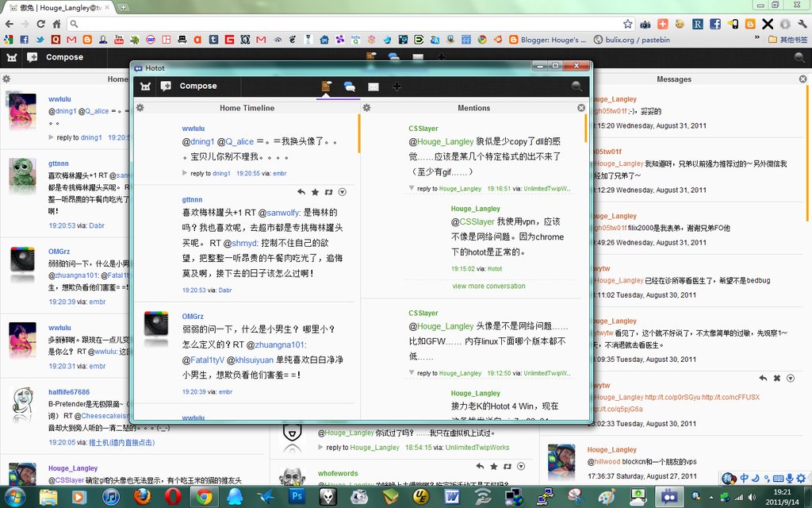Click Facebook extension icon in Chrome toolbar

[x=715, y=24]
